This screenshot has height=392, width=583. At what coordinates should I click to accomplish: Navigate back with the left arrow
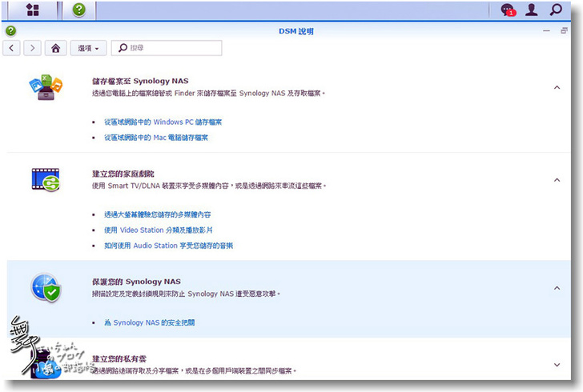[x=13, y=48]
